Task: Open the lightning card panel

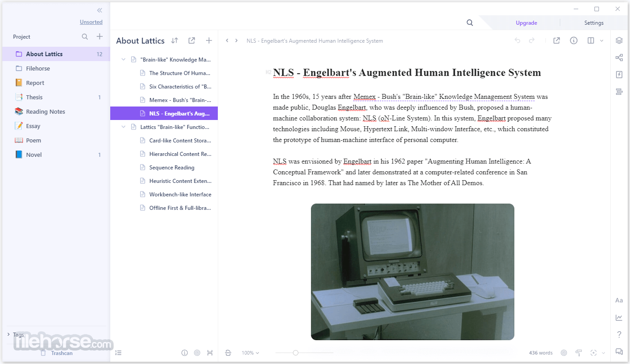Action: [x=619, y=75]
